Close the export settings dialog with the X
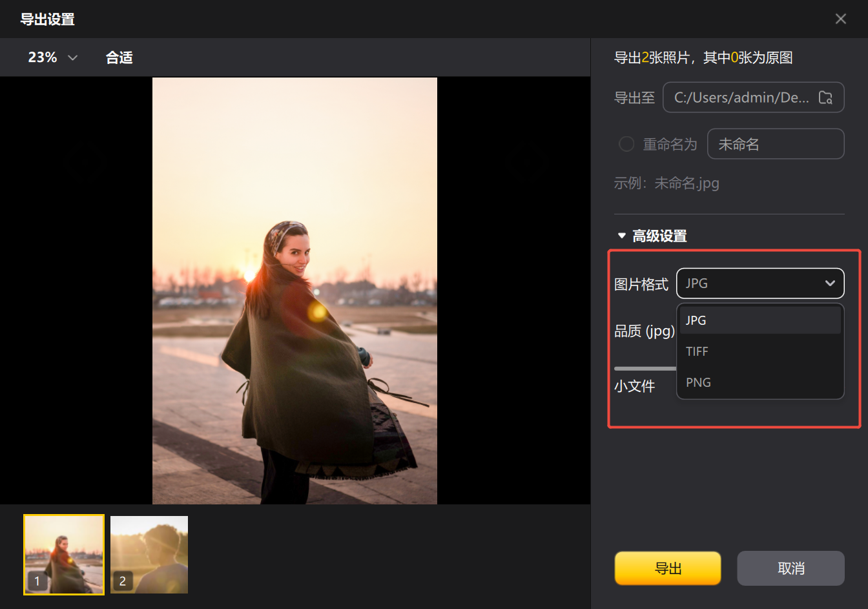Viewport: 868px width, 609px height. click(840, 19)
